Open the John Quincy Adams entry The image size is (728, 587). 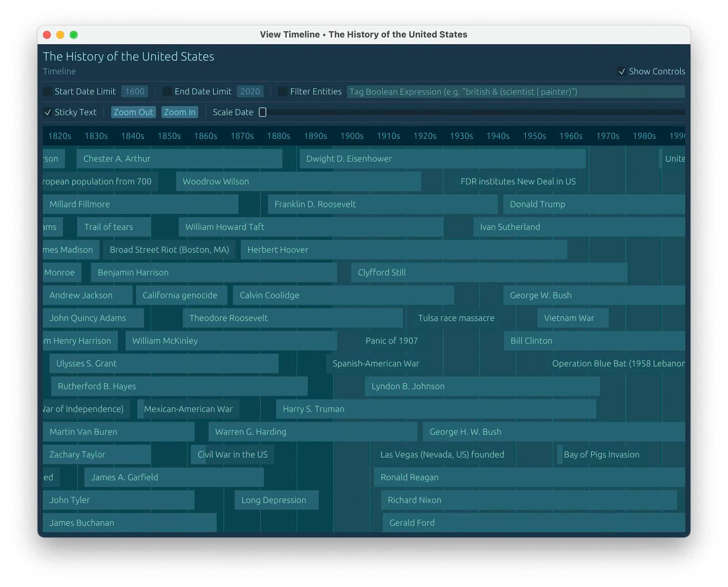93,318
